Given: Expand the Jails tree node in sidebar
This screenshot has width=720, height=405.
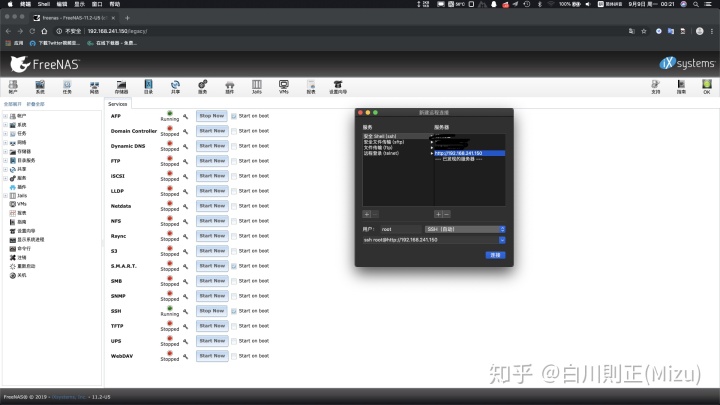Looking at the screenshot, I should [x=6, y=196].
